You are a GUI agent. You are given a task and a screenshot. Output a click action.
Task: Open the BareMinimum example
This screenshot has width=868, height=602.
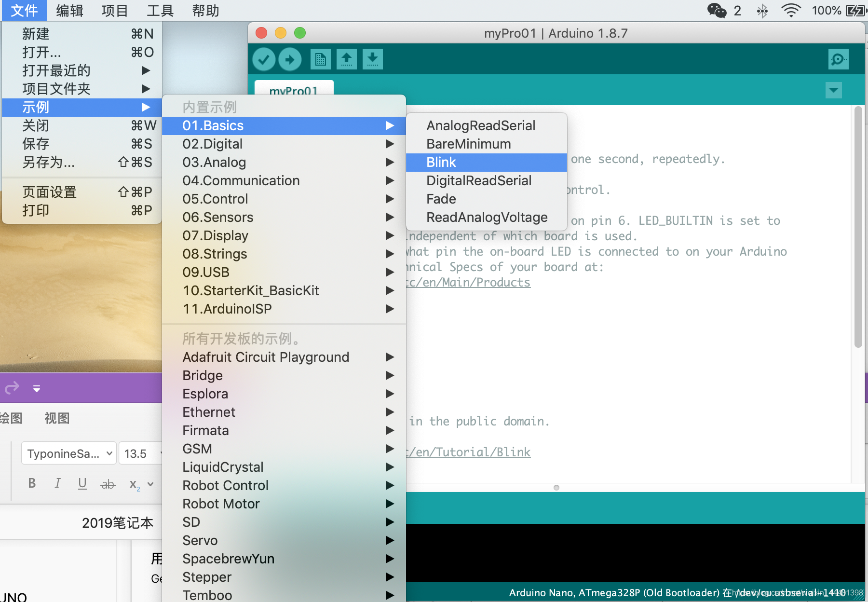pyautogui.click(x=487, y=144)
